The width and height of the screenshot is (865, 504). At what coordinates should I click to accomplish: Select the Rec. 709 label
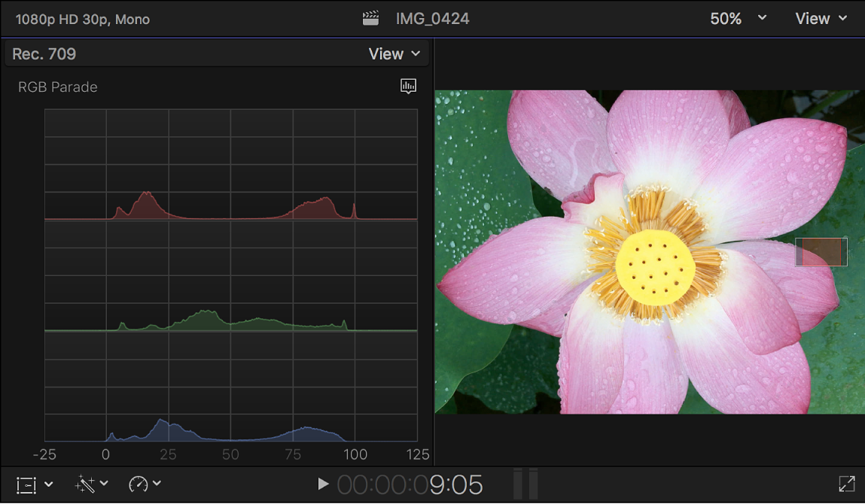[44, 53]
